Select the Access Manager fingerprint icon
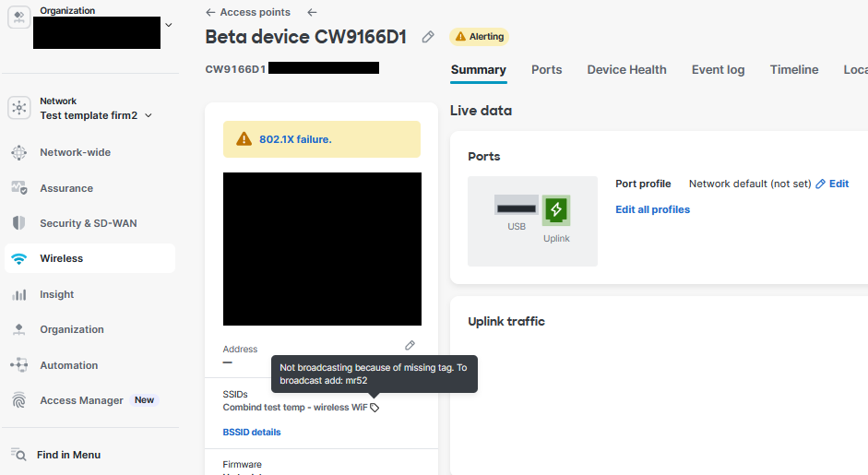 (x=19, y=400)
